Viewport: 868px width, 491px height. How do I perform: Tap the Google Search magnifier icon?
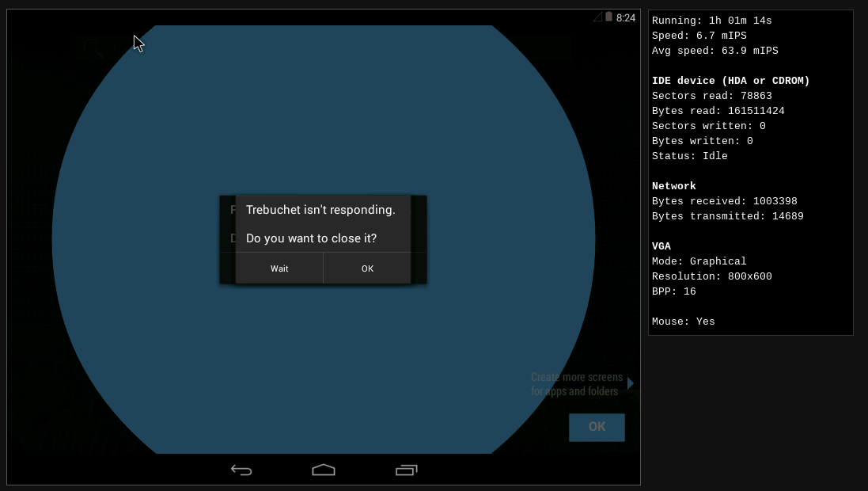pyautogui.click(x=93, y=48)
